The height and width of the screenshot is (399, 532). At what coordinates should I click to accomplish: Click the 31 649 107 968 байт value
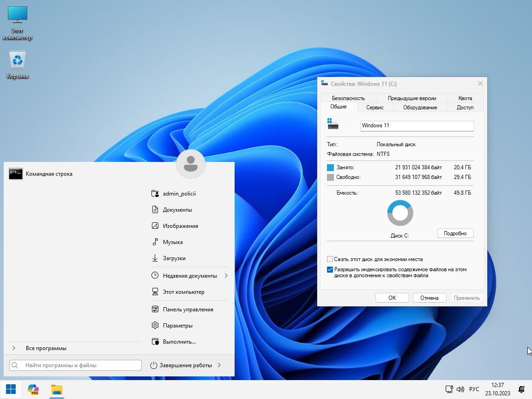coord(418,177)
